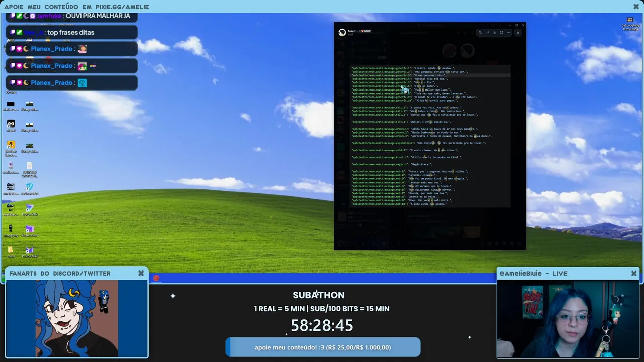
Task: Click the SUBATHON heading text
Action: point(319,295)
